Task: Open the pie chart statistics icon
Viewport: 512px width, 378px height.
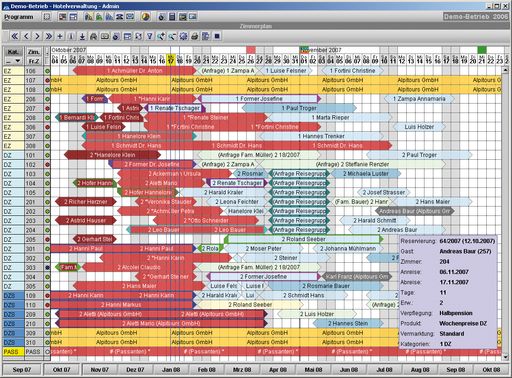Action: (x=145, y=17)
